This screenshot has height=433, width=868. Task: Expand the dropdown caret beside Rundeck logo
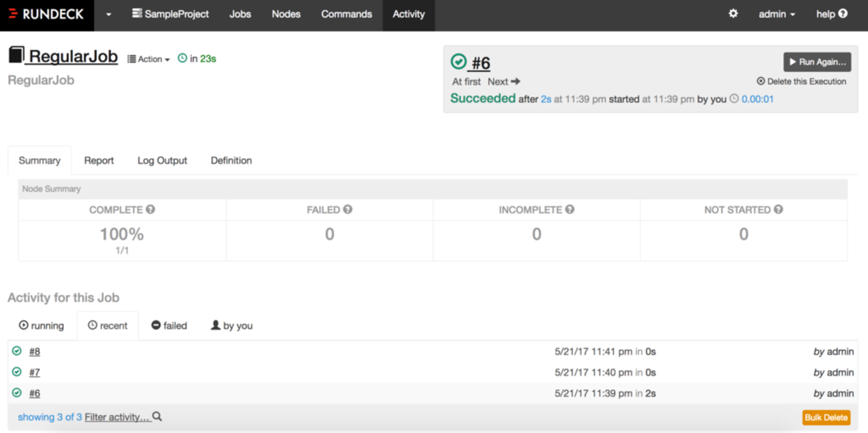pyautogui.click(x=109, y=14)
